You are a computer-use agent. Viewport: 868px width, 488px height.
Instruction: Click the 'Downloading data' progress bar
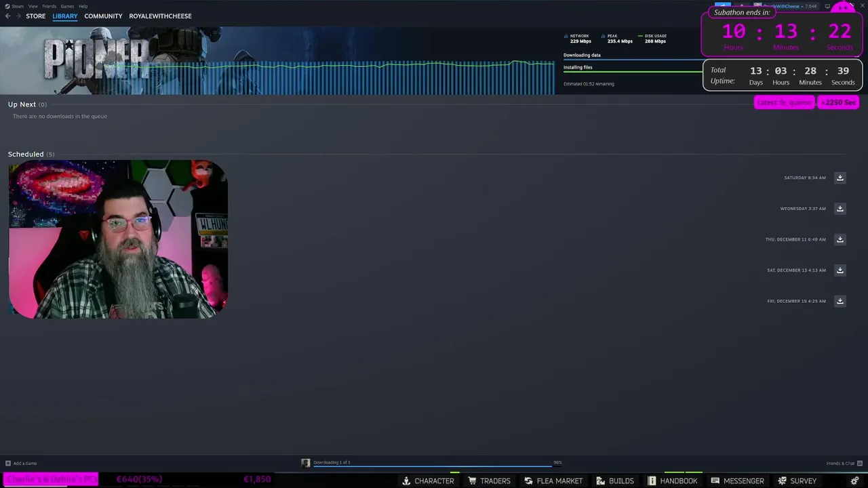pos(633,60)
